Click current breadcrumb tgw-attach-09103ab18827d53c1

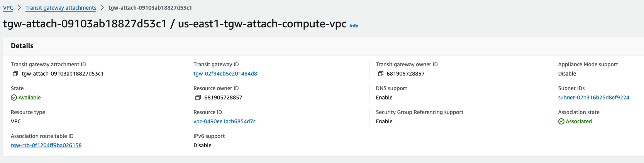point(150,8)
